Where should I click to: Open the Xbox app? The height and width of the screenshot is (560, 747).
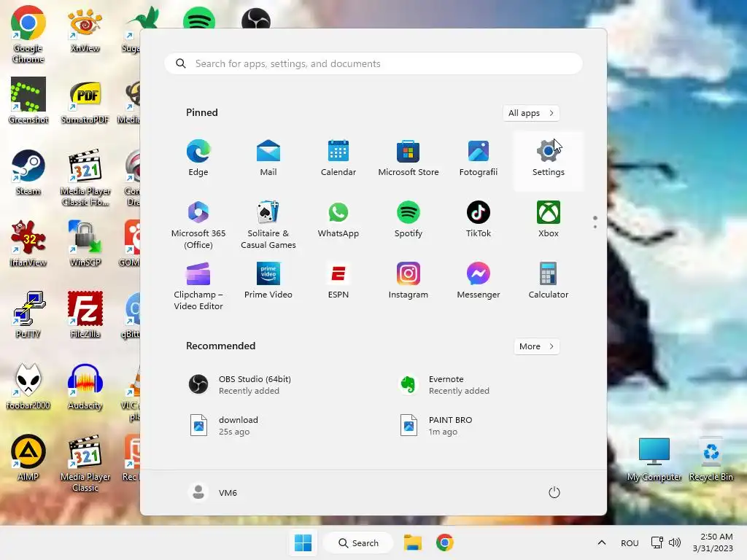point(549,220)
